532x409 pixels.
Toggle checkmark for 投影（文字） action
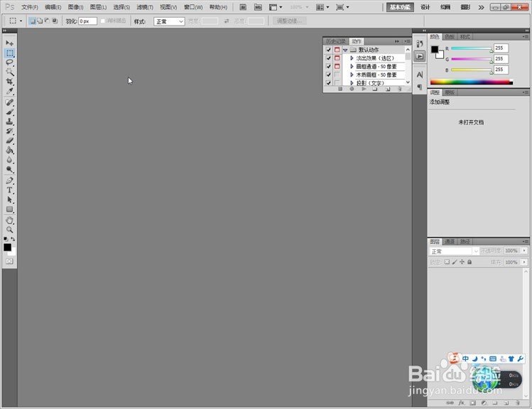click(x=328, y=83)
